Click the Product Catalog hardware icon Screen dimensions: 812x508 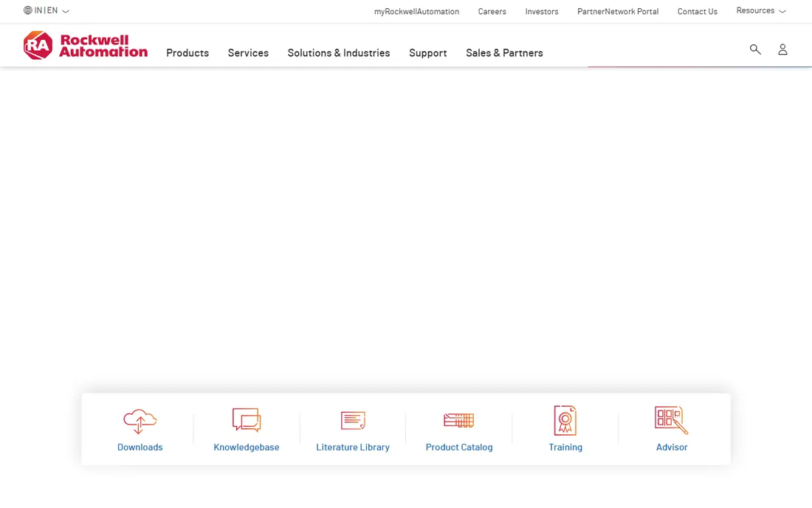pos(459,420)
